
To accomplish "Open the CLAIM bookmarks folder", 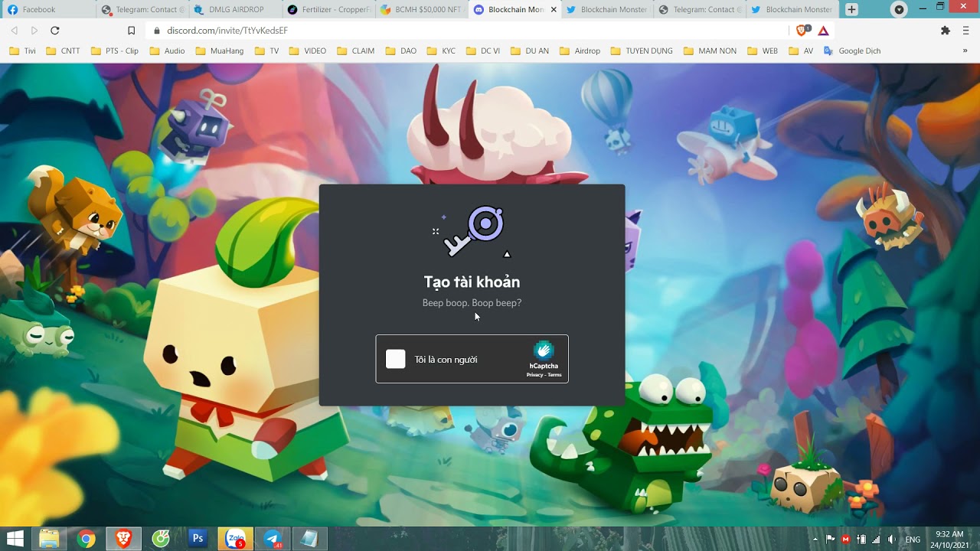I will pyautogui.click(x=355, y=51).
